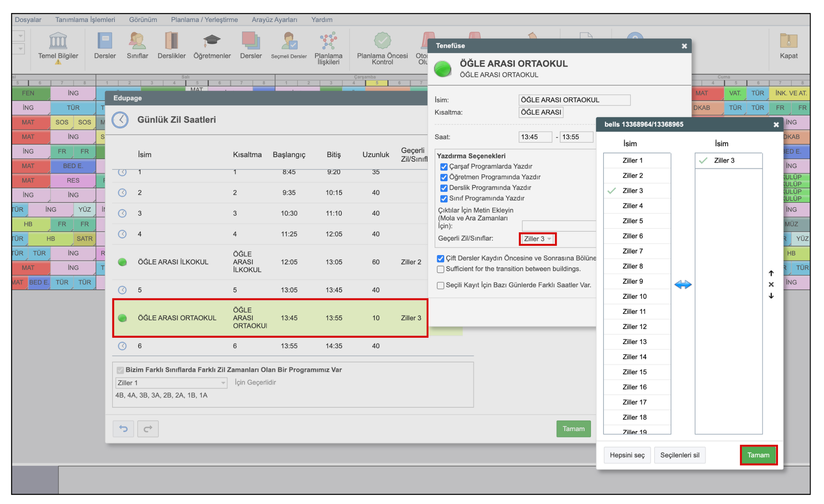Viewport: 824px width, 504px height.
Task: Open the Temel Bilgiler toolbar icon
Action: [x=58, y=41]
